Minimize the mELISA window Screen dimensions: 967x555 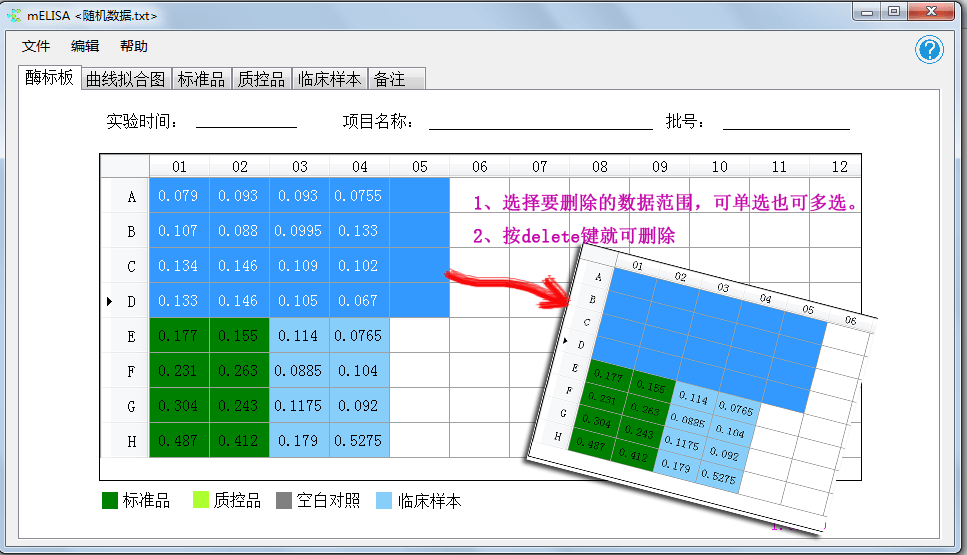(867, 12)
